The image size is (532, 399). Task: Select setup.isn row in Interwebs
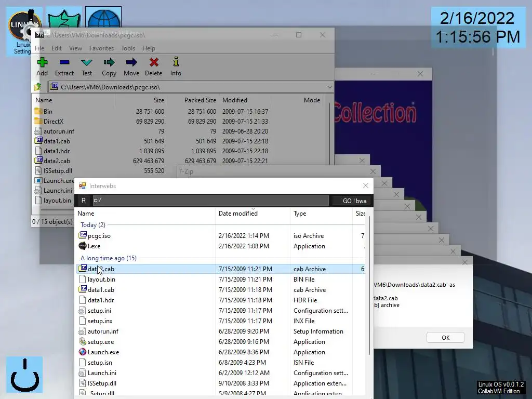pos(221,362)
